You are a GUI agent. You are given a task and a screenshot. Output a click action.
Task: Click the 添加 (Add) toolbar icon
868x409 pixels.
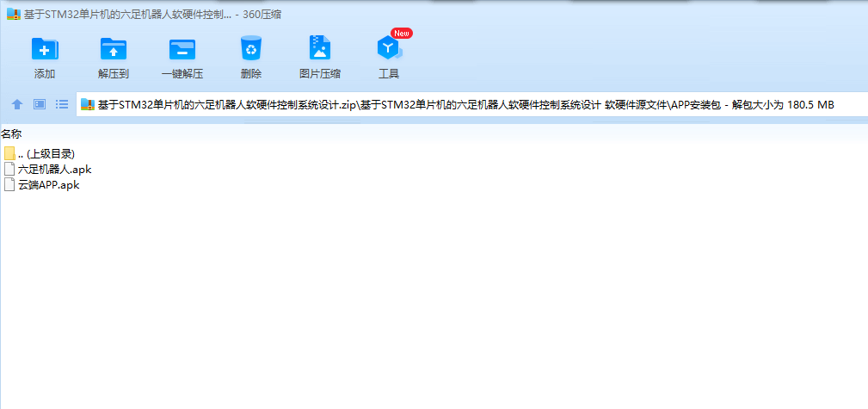pos(45,49)
